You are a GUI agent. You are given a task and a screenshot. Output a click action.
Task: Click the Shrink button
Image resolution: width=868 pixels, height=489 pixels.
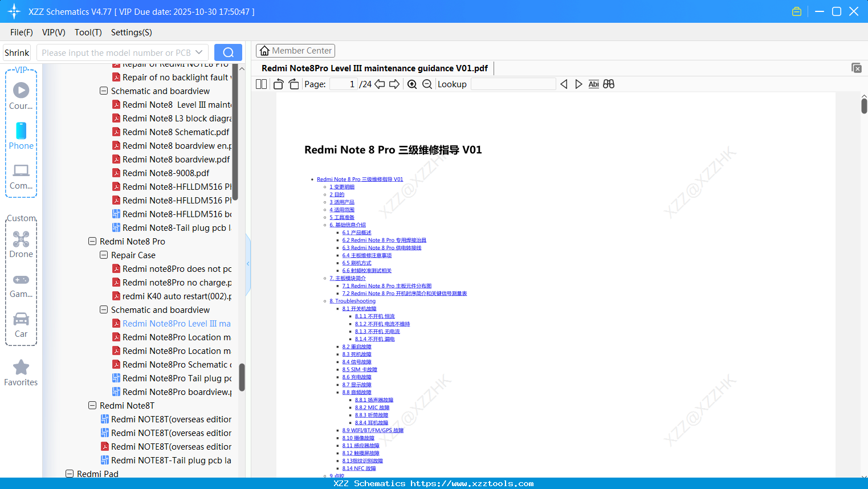(x=17, y=52)
